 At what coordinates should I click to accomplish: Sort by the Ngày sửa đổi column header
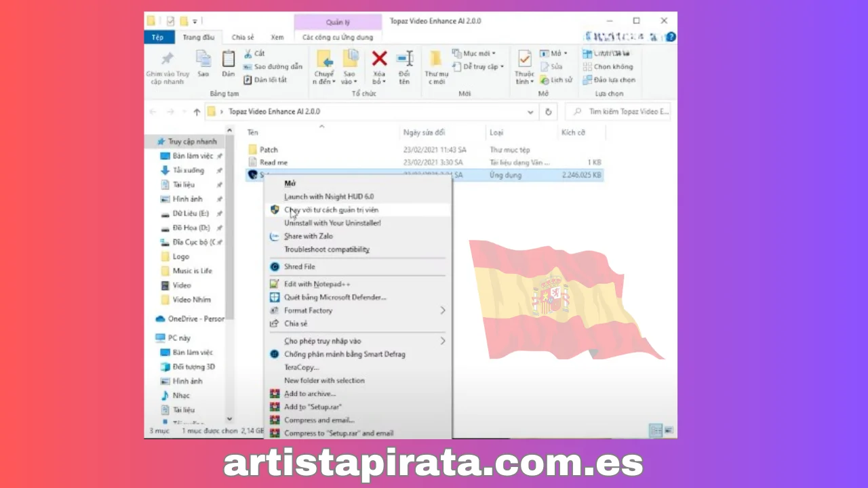424,132
